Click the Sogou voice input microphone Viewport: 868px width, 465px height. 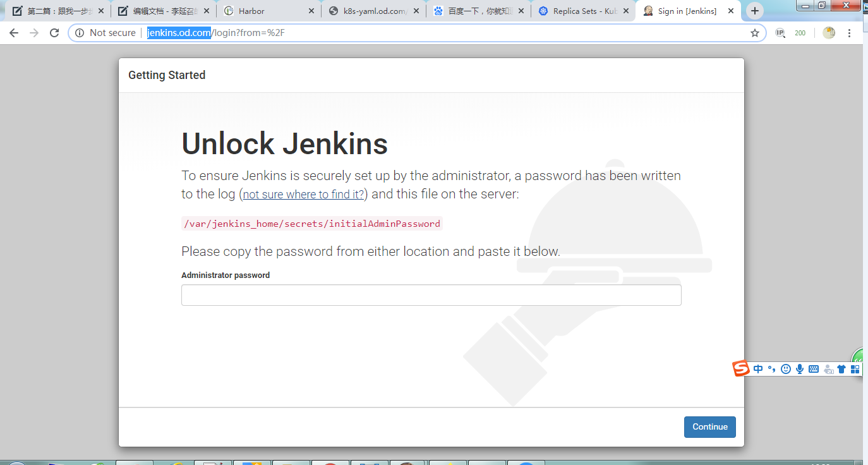point(800,369)
